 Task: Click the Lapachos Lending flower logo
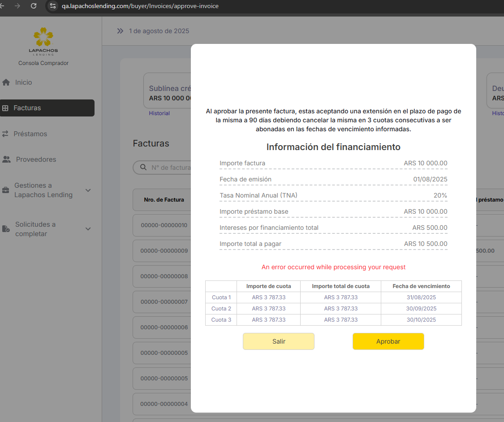[x=43, y=38]
